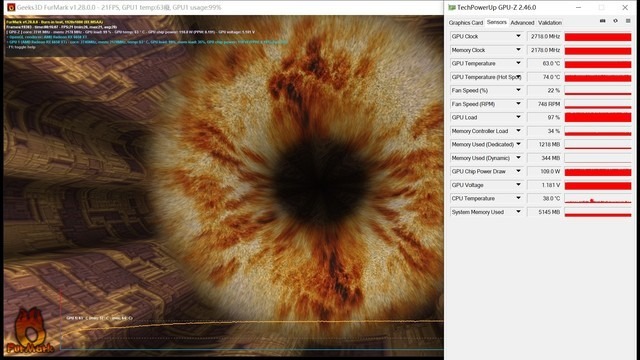The width and height of the screenshot is (640, 360).
Task: Open the Fan Speed (%) dropdown
Action: pyautogui.click(x=518, y=90)
